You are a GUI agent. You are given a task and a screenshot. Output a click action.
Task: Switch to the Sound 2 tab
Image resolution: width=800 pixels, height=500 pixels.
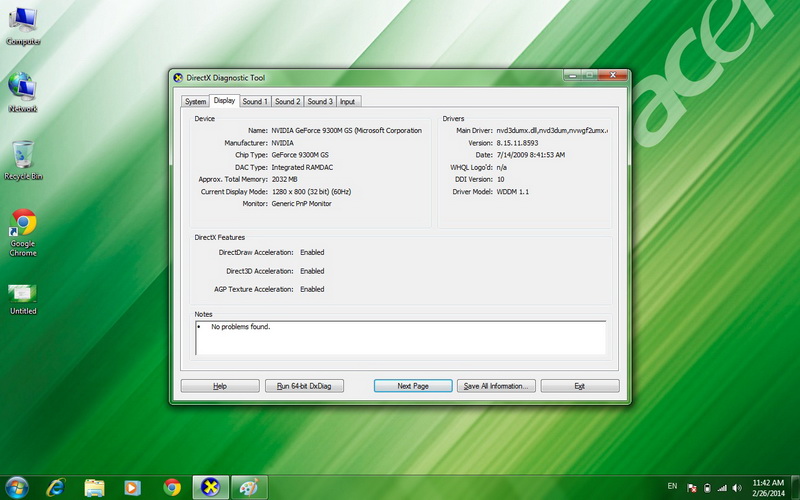pyautogui.click(x=288, y=102)
